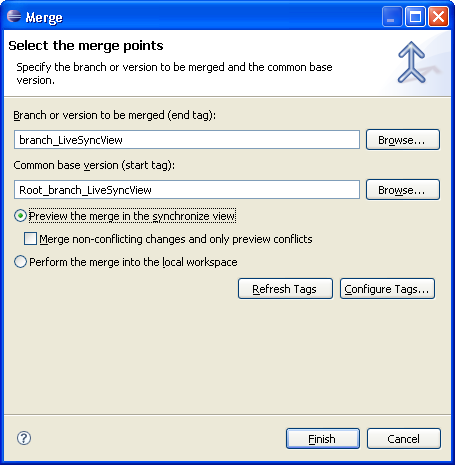The width and height of the screenshot is (455, 465).
Task: Focus the end tag field with branch_LiveSyncView
Action: pos(187,140)
